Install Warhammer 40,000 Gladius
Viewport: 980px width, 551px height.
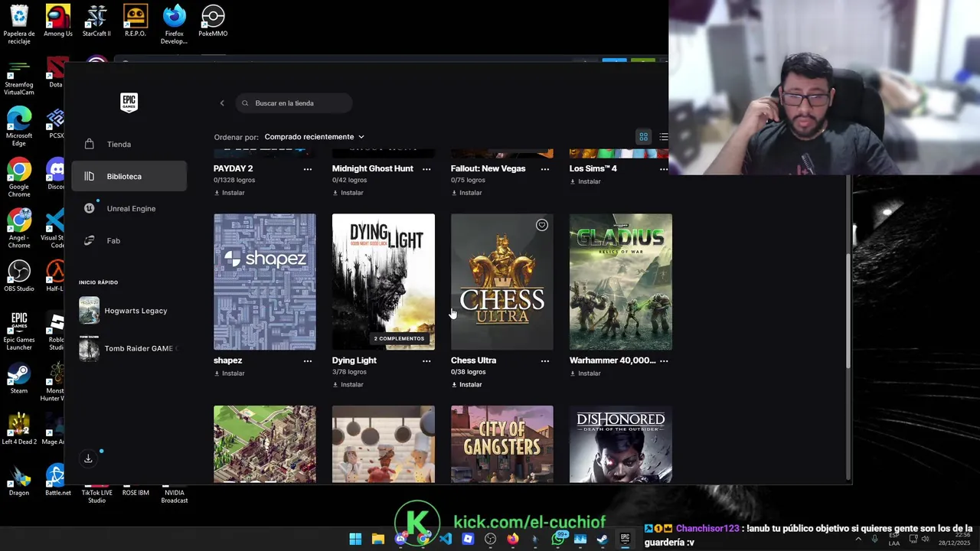pyautogui.click(x=585, y=373)
